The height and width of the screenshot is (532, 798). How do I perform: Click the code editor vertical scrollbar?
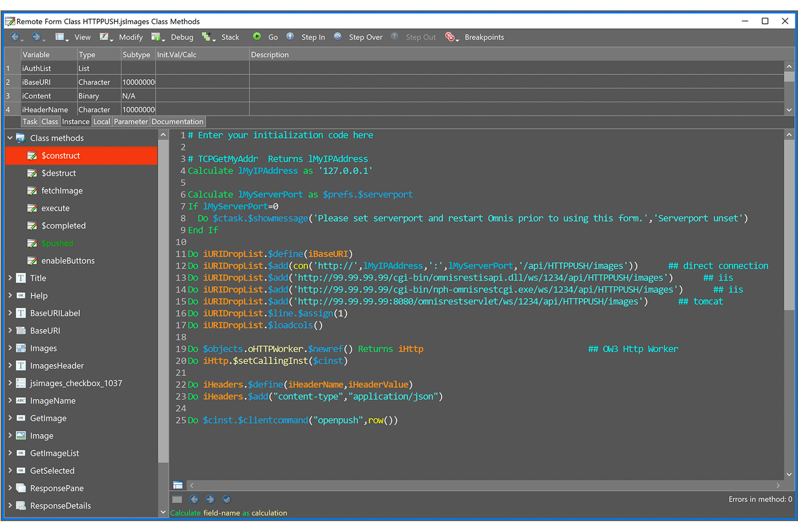click(790, 218)
